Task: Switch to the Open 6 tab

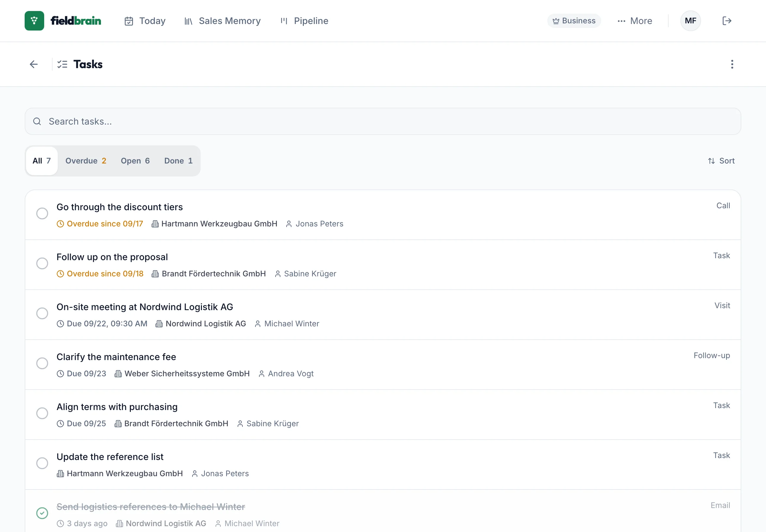Action: click(135, 161)
